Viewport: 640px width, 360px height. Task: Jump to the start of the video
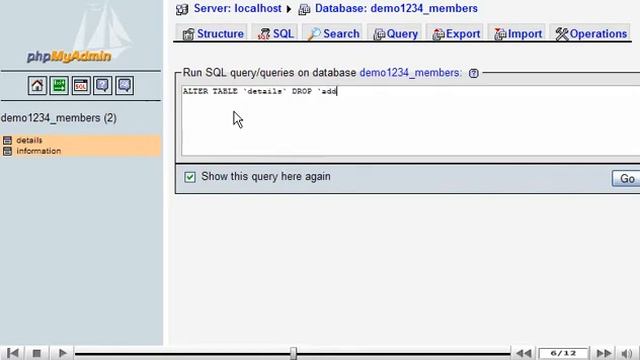pos(13,353)
